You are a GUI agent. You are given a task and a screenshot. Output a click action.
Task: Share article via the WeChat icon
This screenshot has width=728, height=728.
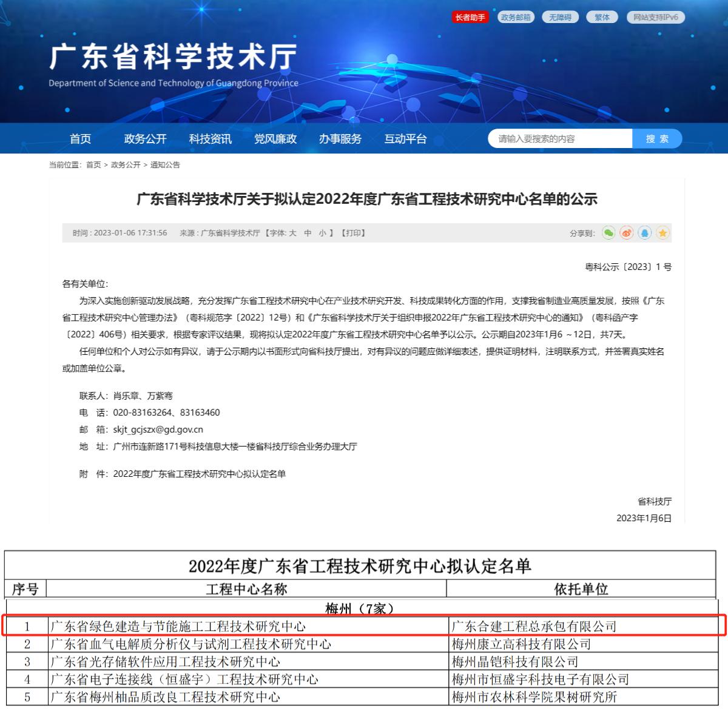[608, 233]
